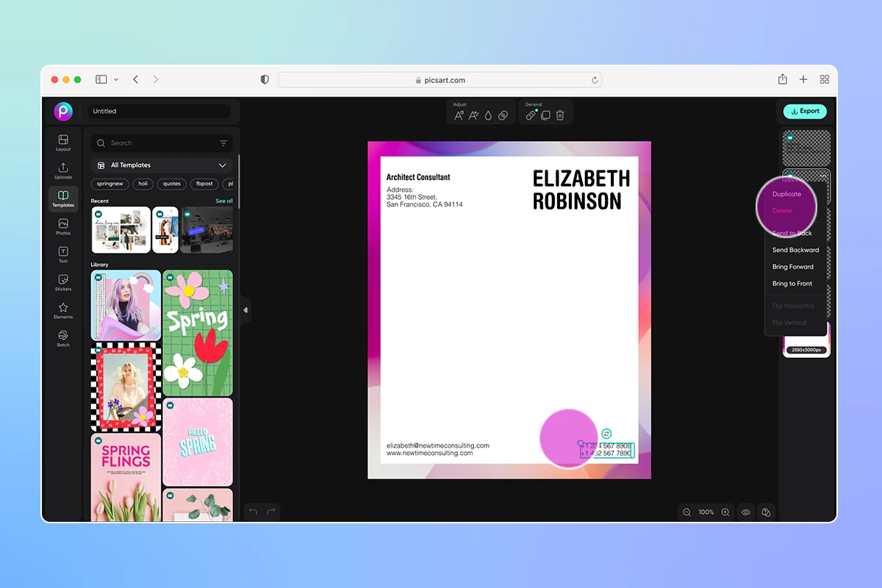Choose Send Backward from the context menu

click(795, 250)
